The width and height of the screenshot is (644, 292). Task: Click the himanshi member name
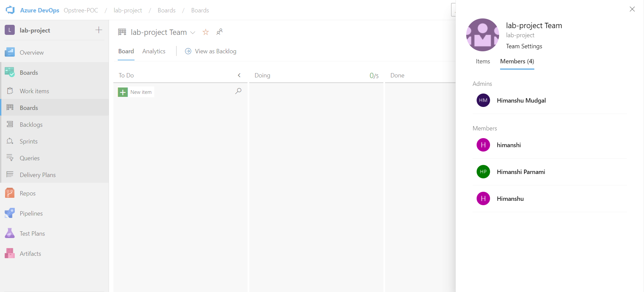click(x=509, y=145)
